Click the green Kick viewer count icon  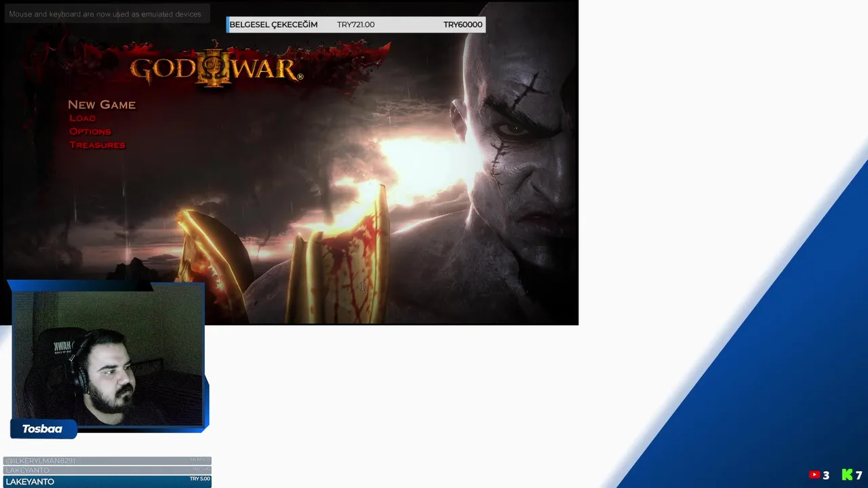(847, 475)
